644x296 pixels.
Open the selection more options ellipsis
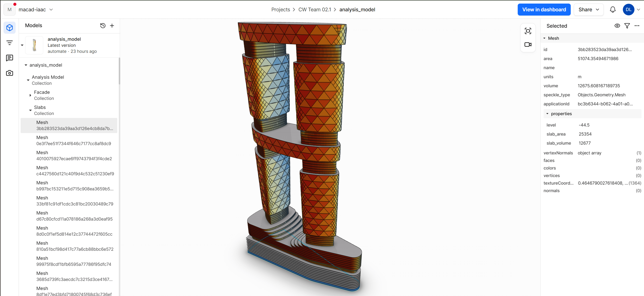pos(637,26)
